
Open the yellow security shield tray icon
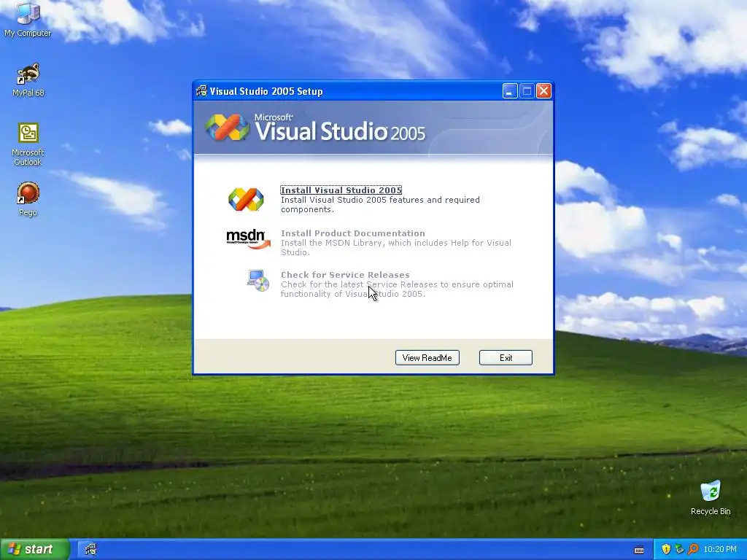point(666,549)
